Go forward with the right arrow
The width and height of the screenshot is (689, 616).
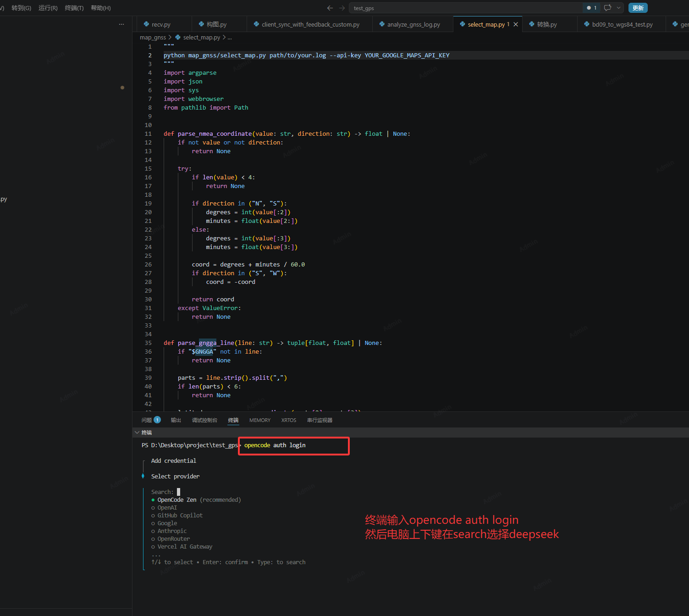click(x=342, y=8)
